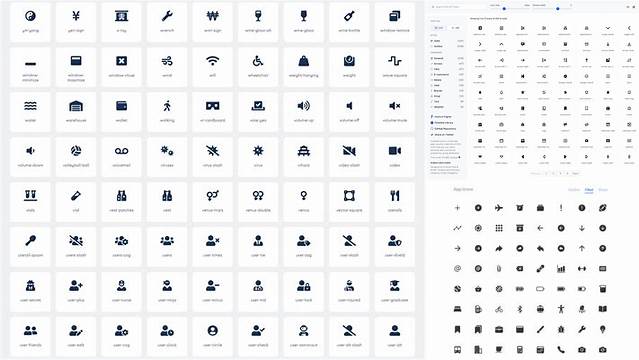Pick the airplane icon in App Icons grid

click(x=498, y=208)
